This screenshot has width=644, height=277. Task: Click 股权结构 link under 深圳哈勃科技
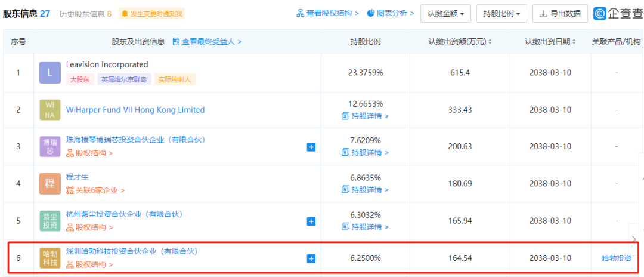[x=89, y=264]
